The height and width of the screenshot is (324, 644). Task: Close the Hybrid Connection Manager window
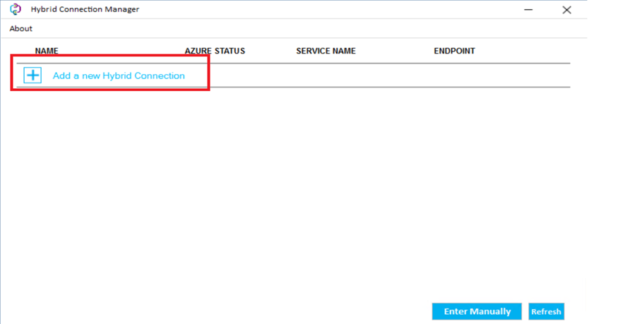pos(567,10)
